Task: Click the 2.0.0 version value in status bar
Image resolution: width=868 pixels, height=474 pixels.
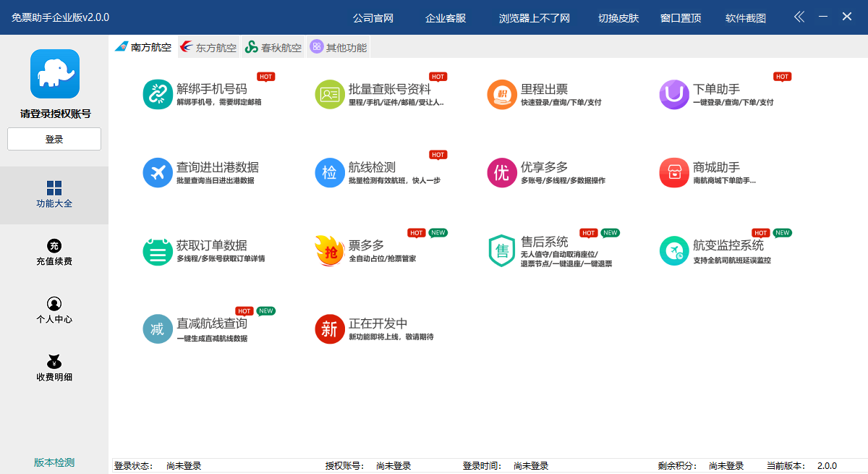Action: 827,466
